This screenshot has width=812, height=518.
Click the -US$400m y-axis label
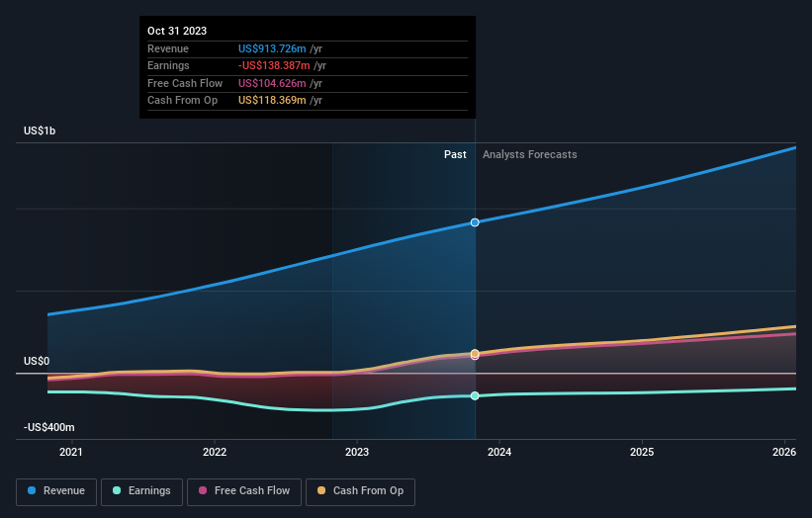pos(49,427)
